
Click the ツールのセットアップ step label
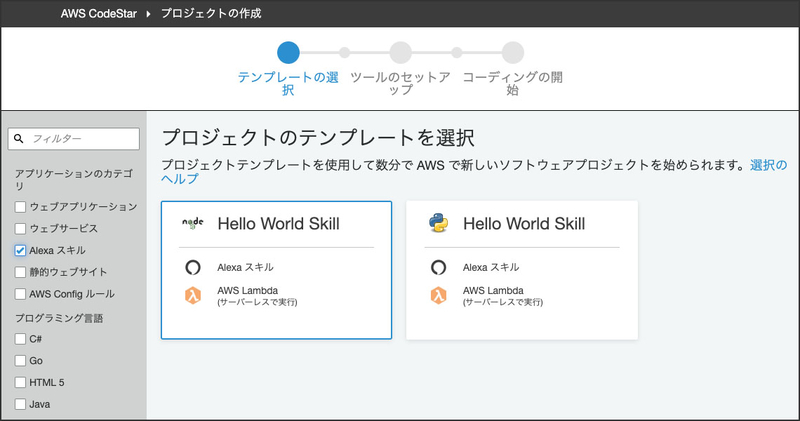[401, 84]
